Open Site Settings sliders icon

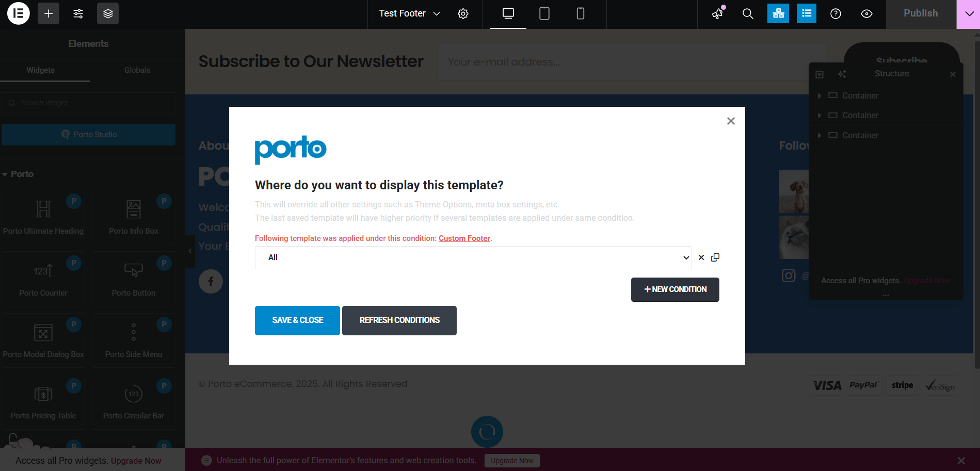(78, 13)
